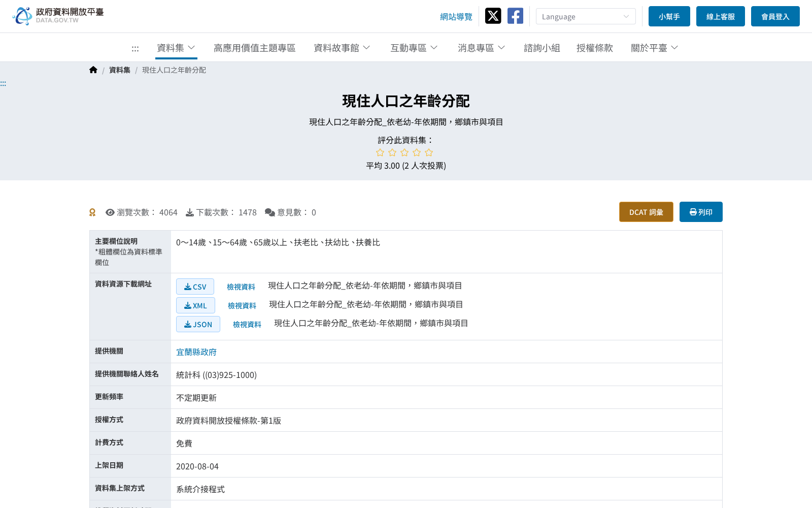This screenshot has width=812, height=508.
Task: Click the 小幫手 button
Action: (669, 16)
